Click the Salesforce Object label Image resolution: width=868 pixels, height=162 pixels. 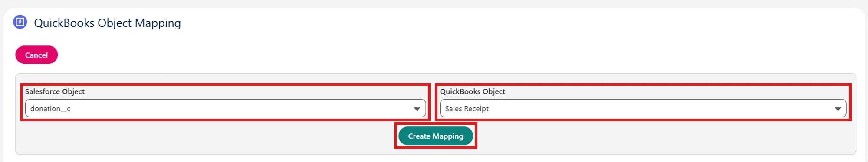click(55, 91)
